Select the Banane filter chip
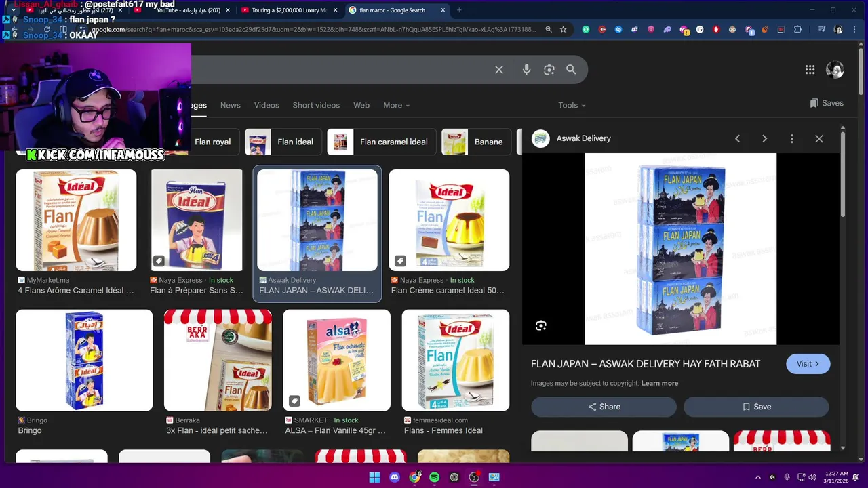Image resolution: width=868 pixels, height=488 pixels. tap(476, 142)
